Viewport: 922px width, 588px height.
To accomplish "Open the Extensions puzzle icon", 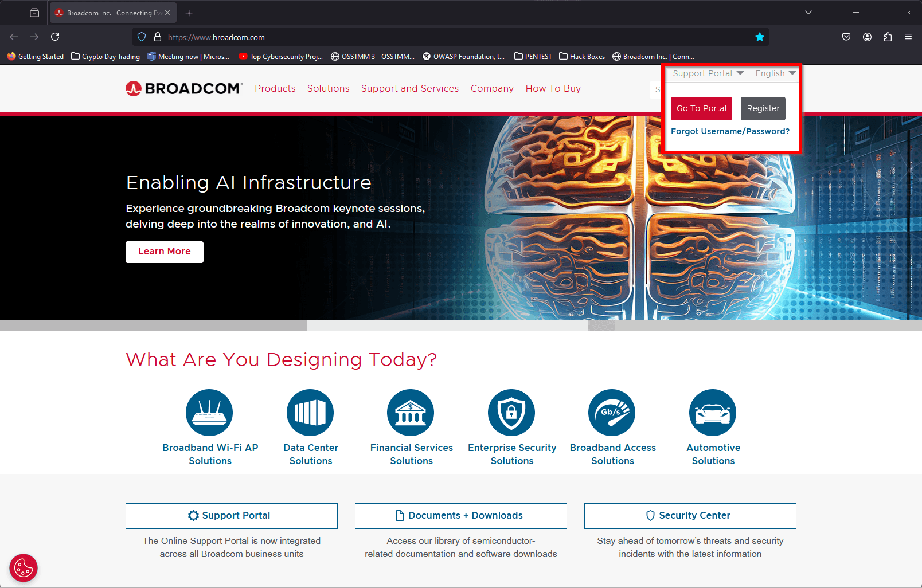I will tap(888, 37).
